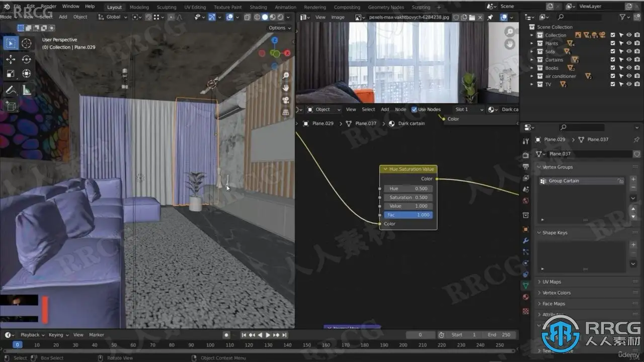Select the Rotate tool
Viewport: 644px width, 362px height.
pos(26,59)
